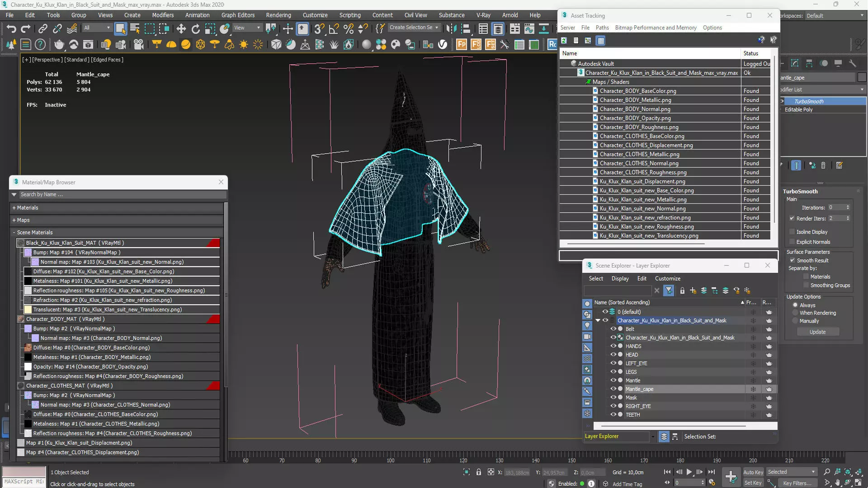Open the Modifiers menu
This screenshot has height=488, width=868.
163,15
